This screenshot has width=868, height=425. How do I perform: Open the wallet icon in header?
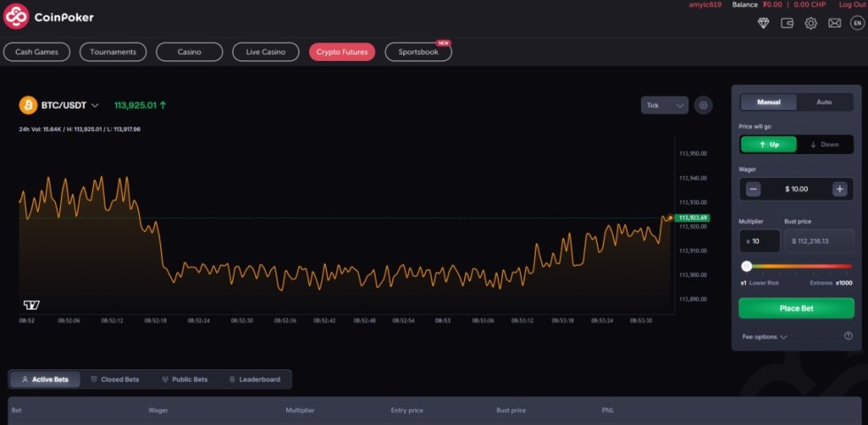[787, 23]
